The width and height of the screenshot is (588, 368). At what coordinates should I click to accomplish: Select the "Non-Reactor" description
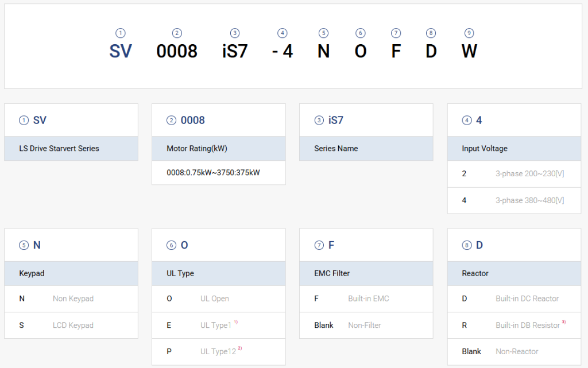[517, 351]
